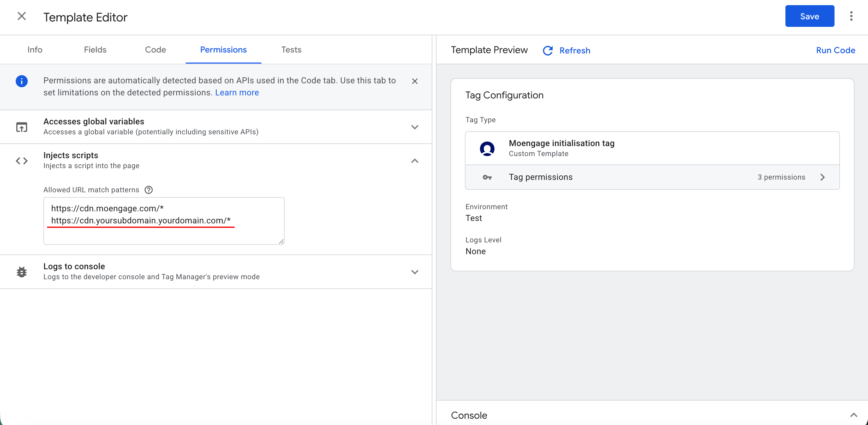The image size is (868, 425).
Task: Click the key icon beside Tag permissions
Action: coord(487,177)
